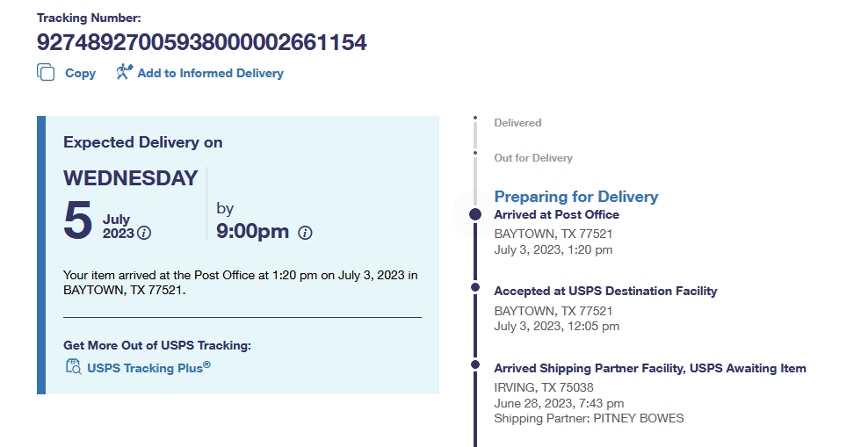Click the Arrived Shipping Partner Facility timeline dot
868x447 pixels.
point(475,364)
